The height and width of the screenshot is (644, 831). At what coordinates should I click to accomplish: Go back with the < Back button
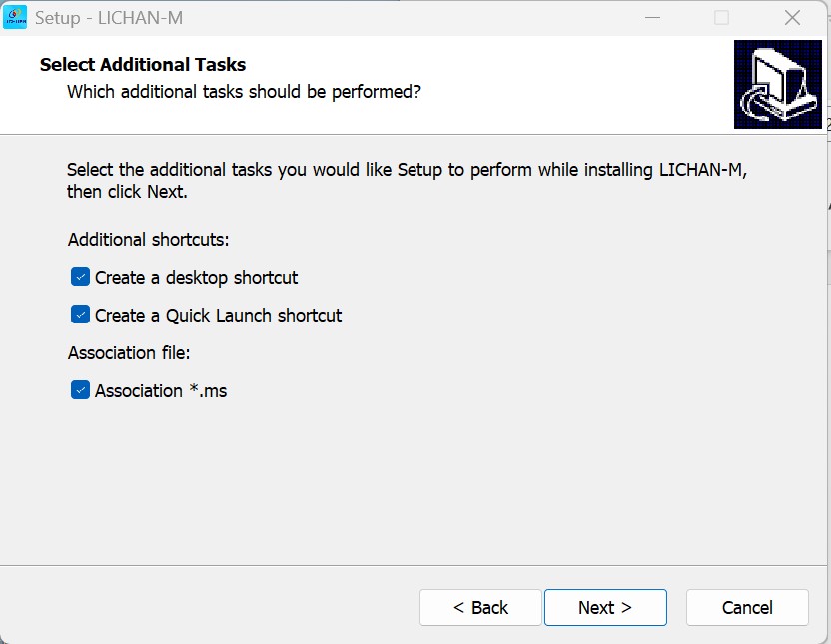(480, 607)
